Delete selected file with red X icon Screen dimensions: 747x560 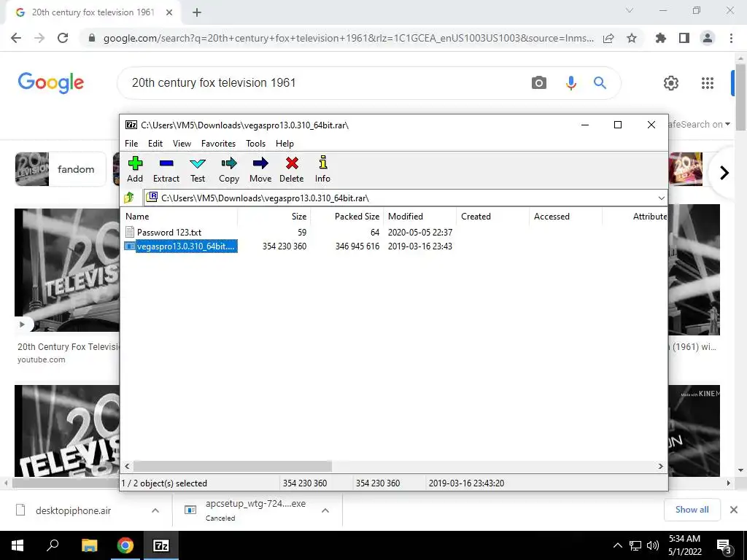[292, 169]
